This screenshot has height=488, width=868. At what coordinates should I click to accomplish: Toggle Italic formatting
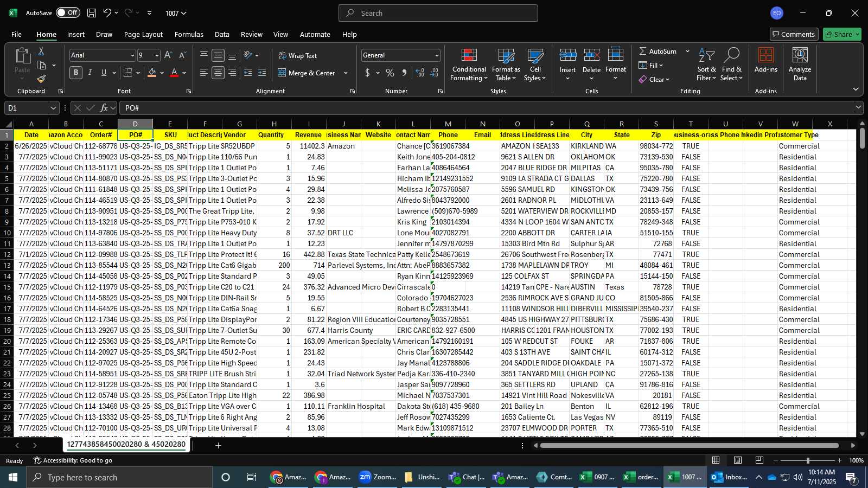click(x=90, y=73)
